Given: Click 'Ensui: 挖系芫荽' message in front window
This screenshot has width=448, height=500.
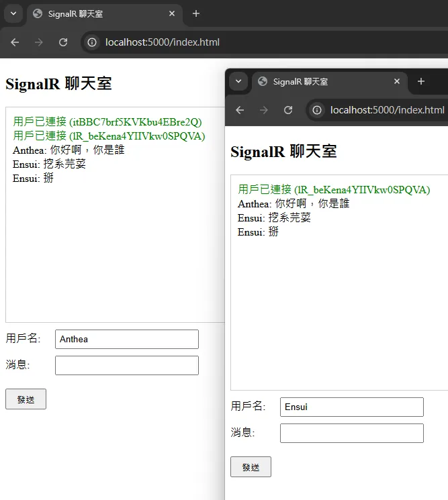Looking at the screenshot, I should click(274, 217).
